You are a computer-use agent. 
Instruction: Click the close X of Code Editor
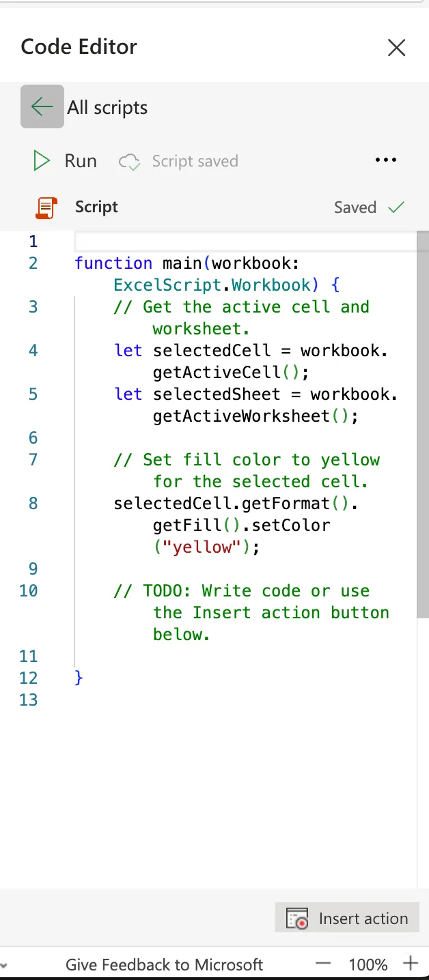coord(397,48)
